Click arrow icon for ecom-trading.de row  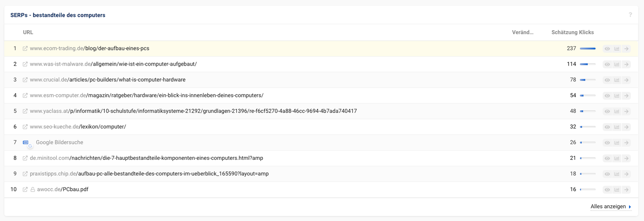coord(626,49)
